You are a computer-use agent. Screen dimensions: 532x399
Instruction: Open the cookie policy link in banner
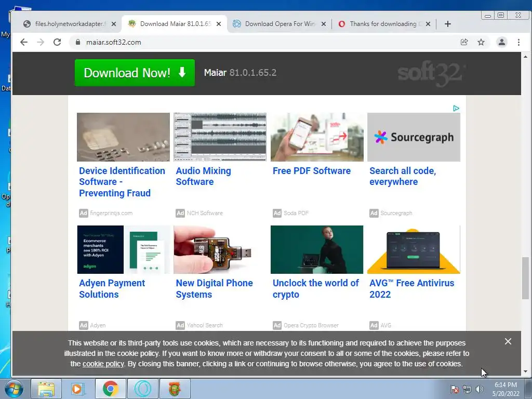pos(103,364)
